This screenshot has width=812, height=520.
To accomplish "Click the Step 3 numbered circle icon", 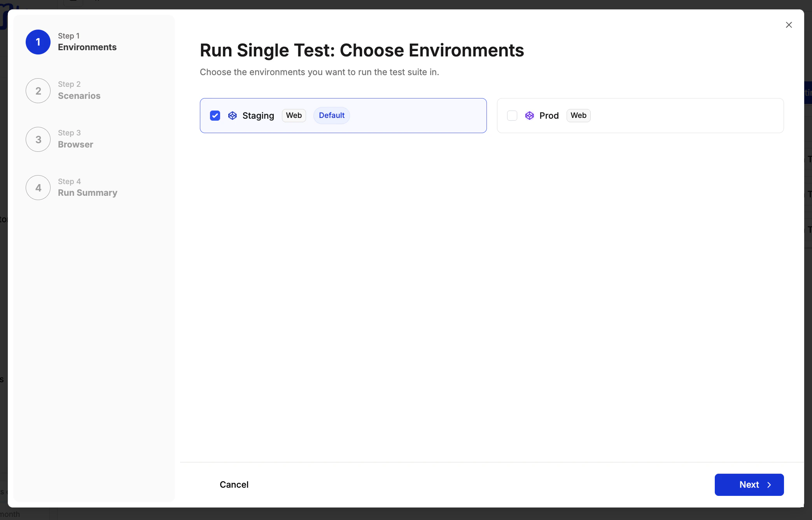I will 38,139.
